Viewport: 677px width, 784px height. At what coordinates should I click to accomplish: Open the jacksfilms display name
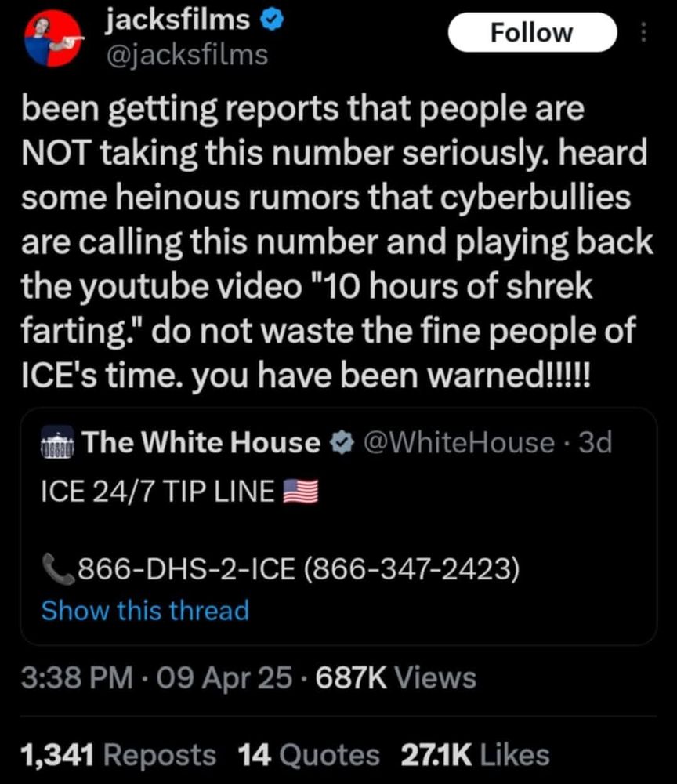177,20
